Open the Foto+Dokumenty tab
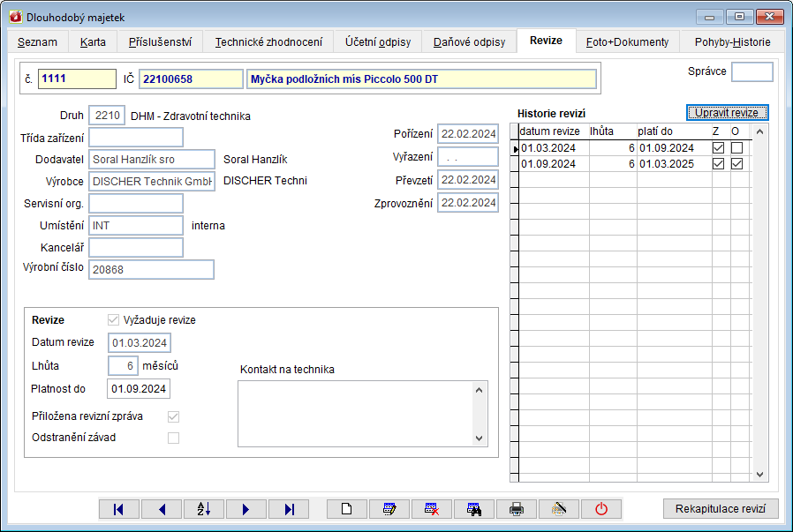The image size is (793, 532). tap(627, 42)
